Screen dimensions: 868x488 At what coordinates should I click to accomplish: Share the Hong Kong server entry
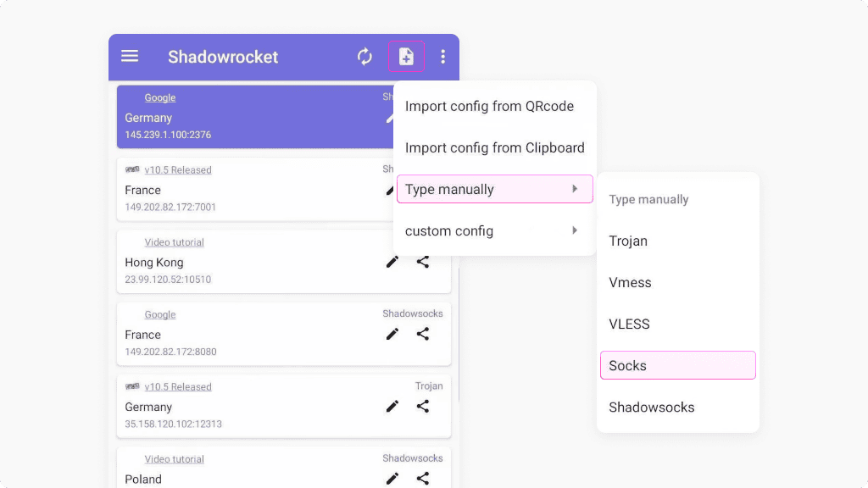(423, 262)
